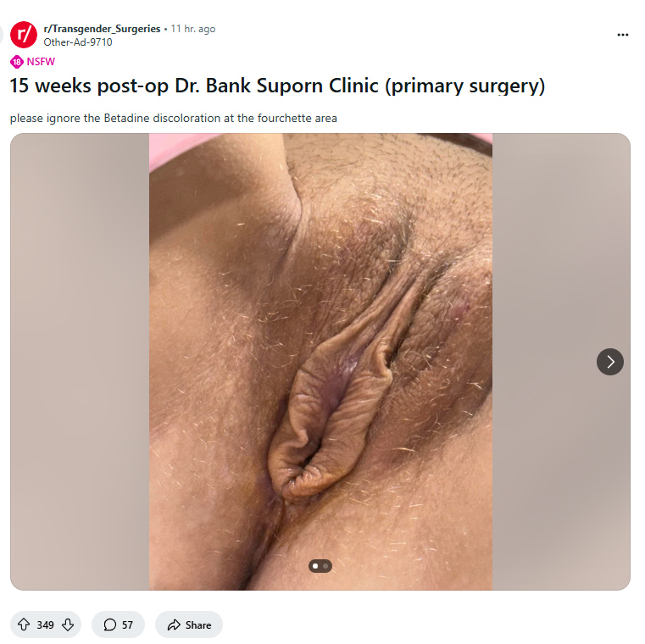This screenshot has width=645, height=644.
Task: Open the 57 comments count
Action: (x=127, y=625)
